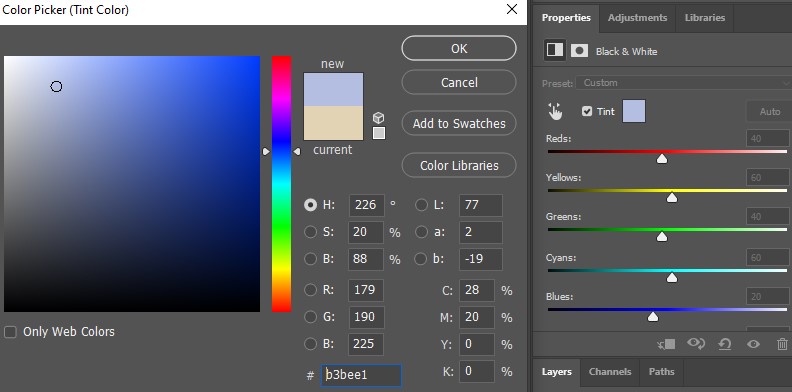
Task: Click the C cyan field showing 28
Action: coord(476,290)
